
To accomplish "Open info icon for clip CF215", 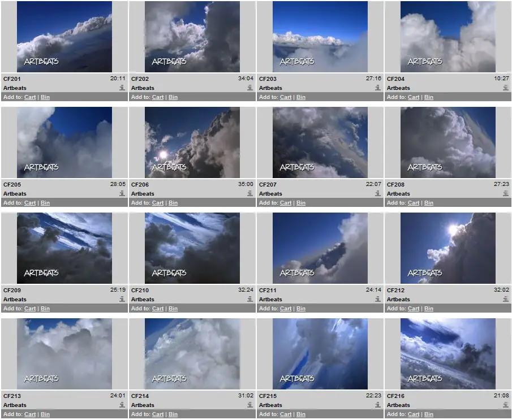I will (378, 405).
